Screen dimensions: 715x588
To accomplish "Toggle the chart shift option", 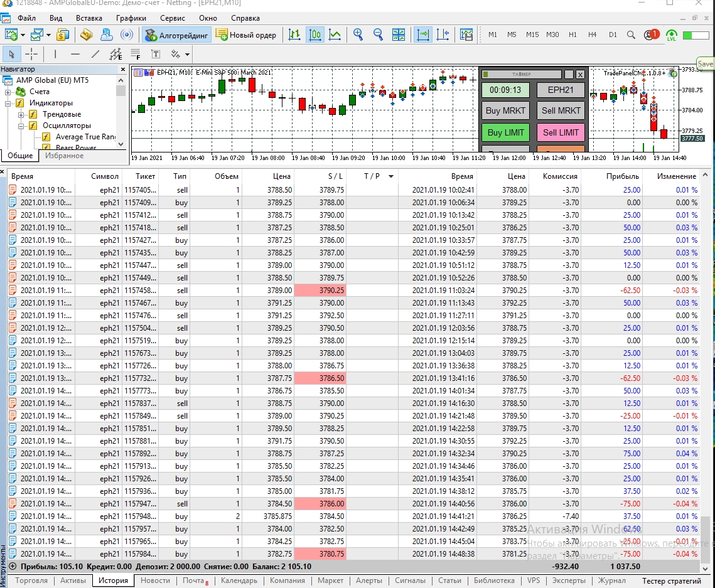I will coord(443,35).
